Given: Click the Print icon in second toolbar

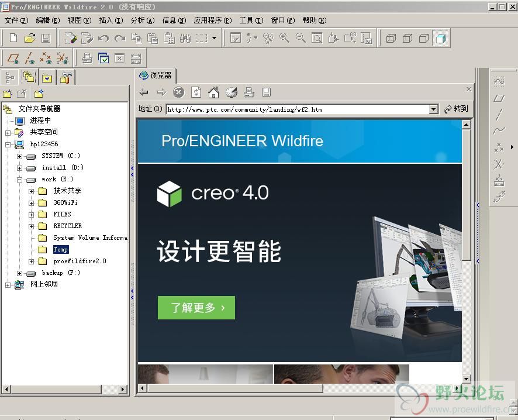Looking at the screenshot, I should 87,58.
